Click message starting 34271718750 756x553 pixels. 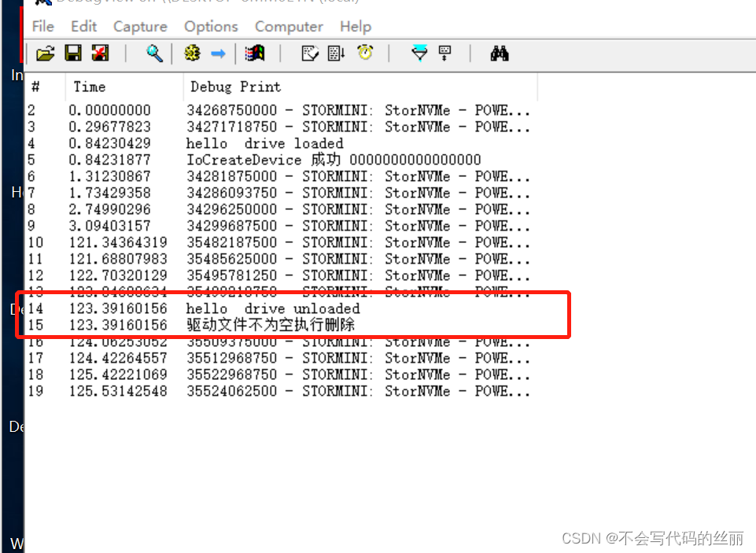(x=358, y=127)
